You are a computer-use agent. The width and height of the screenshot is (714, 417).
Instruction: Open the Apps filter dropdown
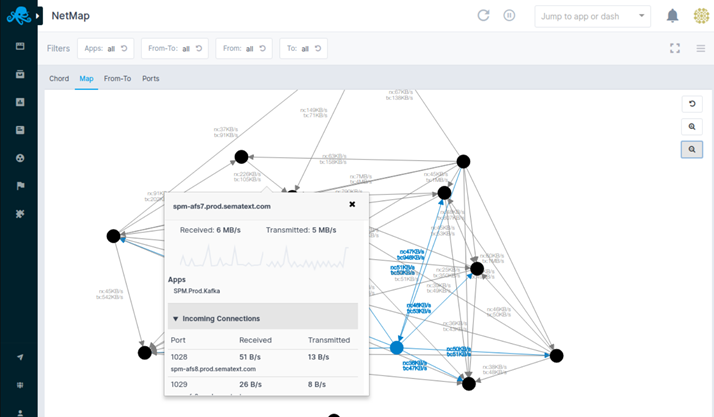pyautogui.click(x=106, y=48)
